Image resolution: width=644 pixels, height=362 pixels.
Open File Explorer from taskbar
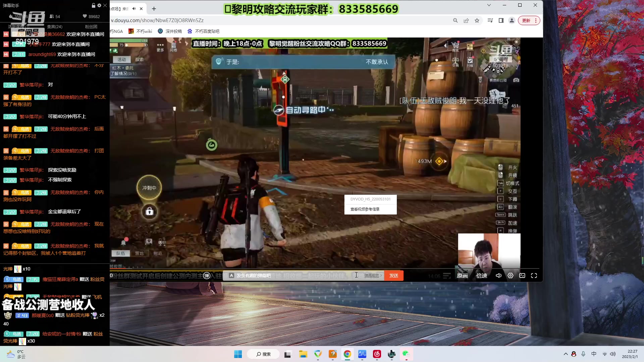(x=303, y=354)
